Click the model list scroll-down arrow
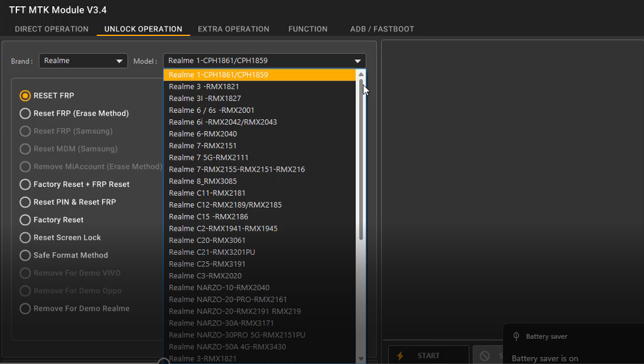This screenshot has height=364, width=644. coord(361,359)
